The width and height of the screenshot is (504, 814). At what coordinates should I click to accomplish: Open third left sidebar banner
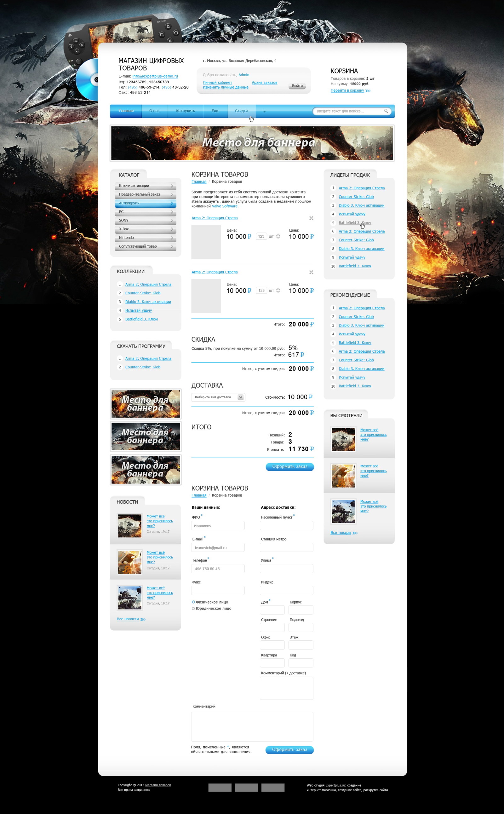tap(146, 470)
